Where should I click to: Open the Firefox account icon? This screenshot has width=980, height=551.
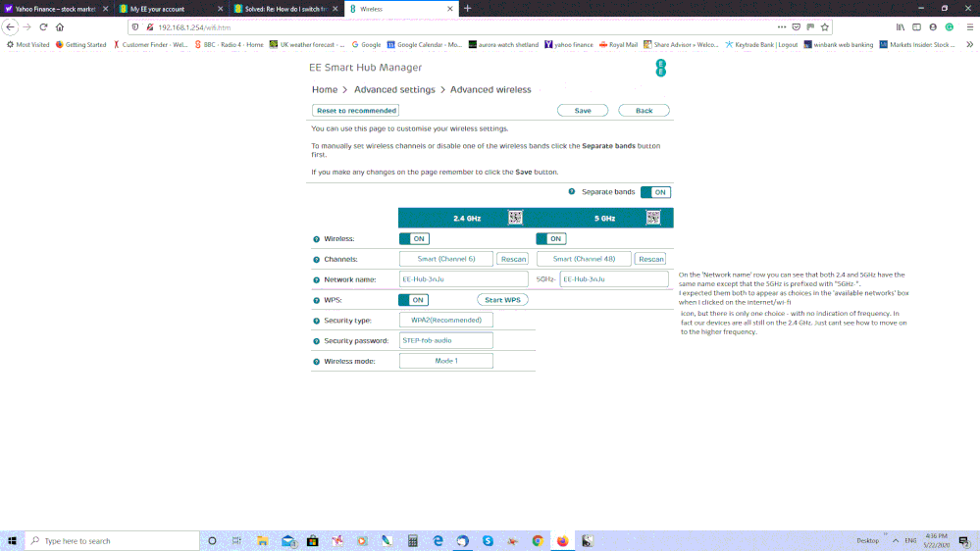click(x=933, y=26)
